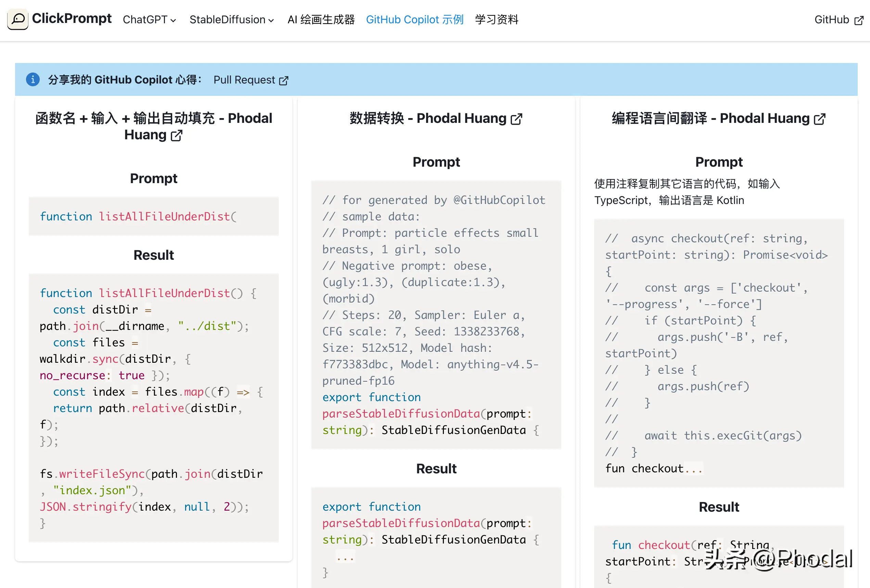Viewport: 870px width, 588px height.
Task: Click the 'parseStableDiffusionData(prompt:' line in Result
Action: pos(427,523)
